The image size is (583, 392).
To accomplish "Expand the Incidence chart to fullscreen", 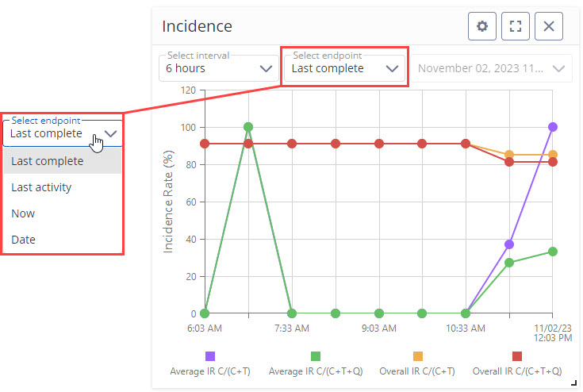I will click(x=516, y=26).
